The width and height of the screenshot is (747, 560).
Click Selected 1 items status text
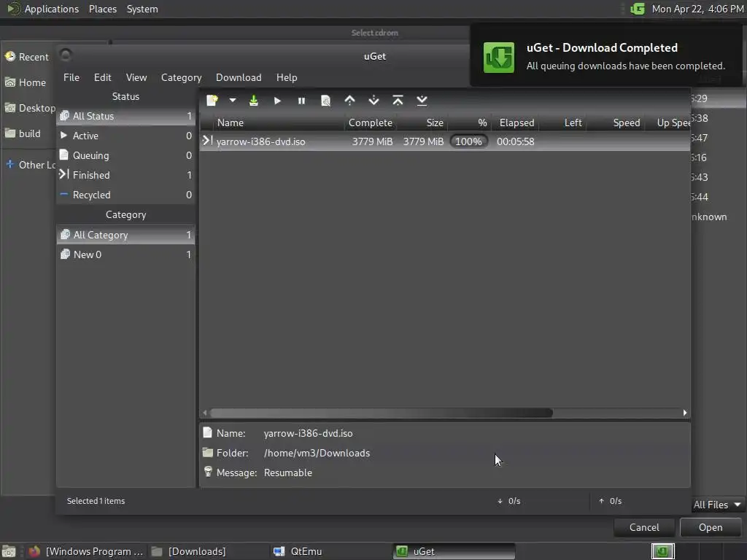[x=96, y=501]
